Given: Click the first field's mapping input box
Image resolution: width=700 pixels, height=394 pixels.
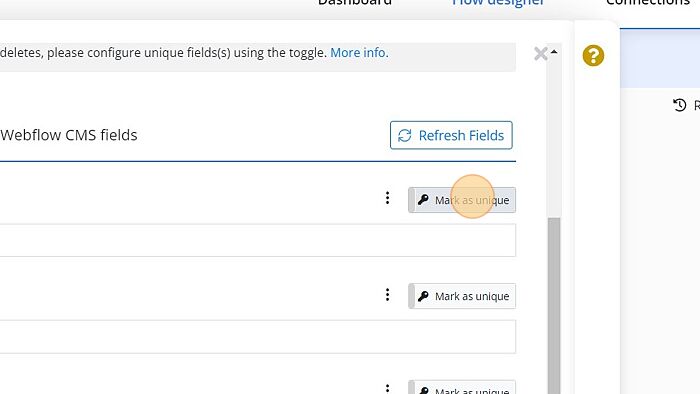Looking at the screenshot, I should tap(258, 241).
